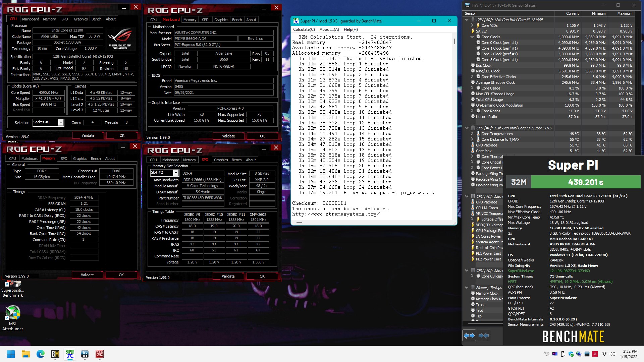The image size is (644, 362).
Task: Click the Current column header in HWiNFO
Action: (x=568, y=13)
